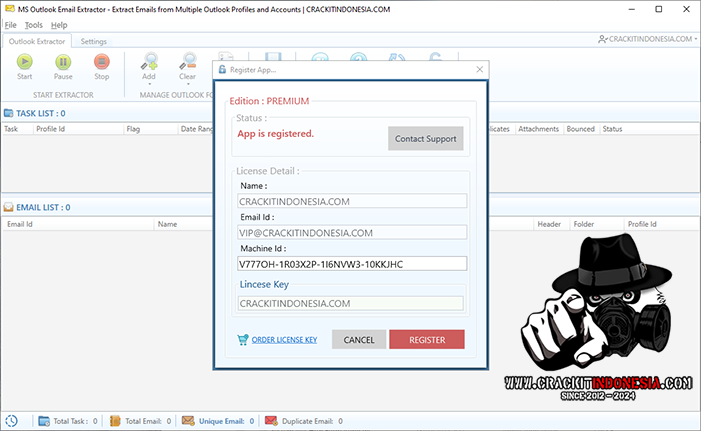Cancel the Register App dialog
Image resolution: width=701 pixels, height=431 pixels.
(x=358, y=340)
